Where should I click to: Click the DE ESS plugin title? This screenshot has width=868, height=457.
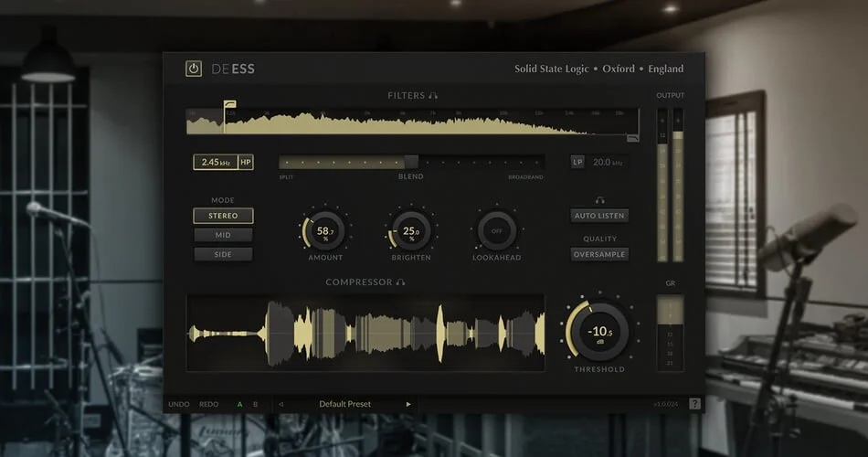click(233, 69)
